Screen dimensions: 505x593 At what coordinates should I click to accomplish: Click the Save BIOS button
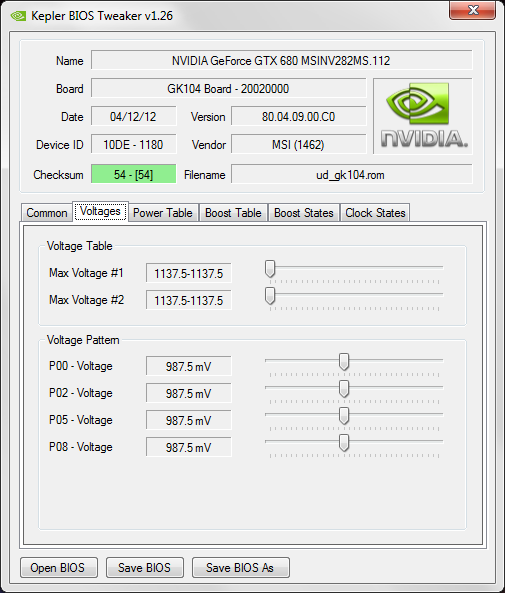point(145,568)
